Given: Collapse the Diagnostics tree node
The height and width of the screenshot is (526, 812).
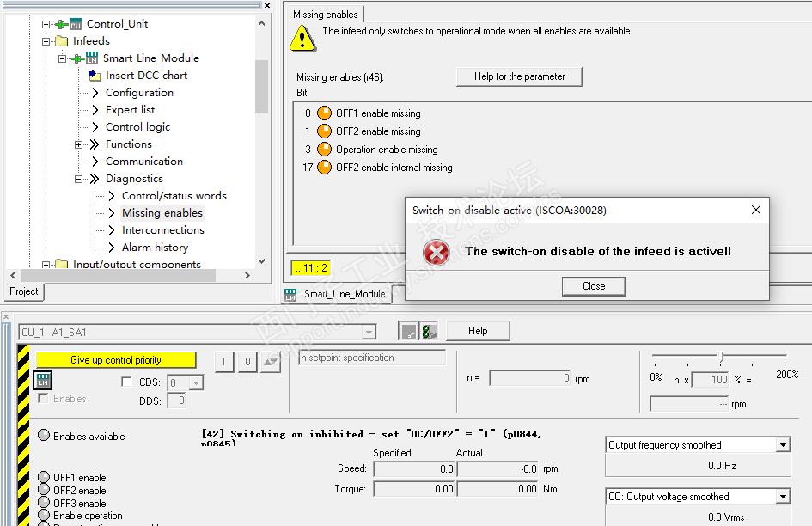Looking at the screenshot, I should pos(78,180).
